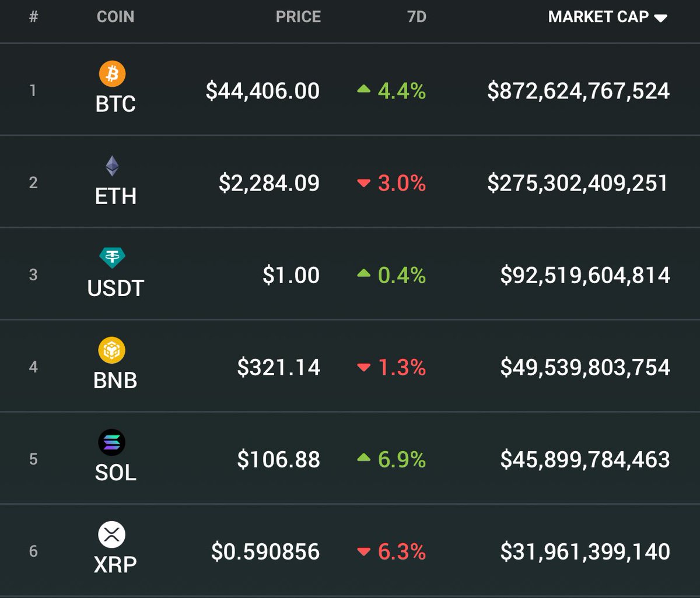The width and height of the screenshot is (700, 598).
Task: Click the Ethereum diamond logo icon
Action: pyautogui.click(x=112, y=166)
